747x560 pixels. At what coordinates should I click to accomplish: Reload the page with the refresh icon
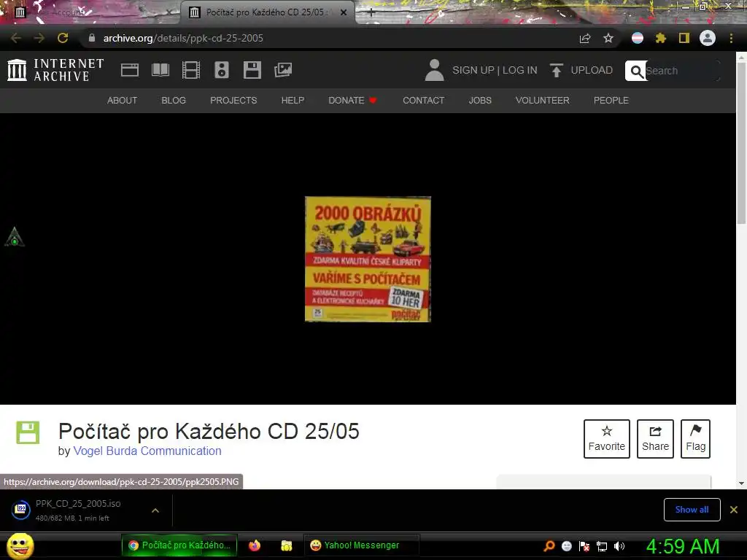point(63,38)
